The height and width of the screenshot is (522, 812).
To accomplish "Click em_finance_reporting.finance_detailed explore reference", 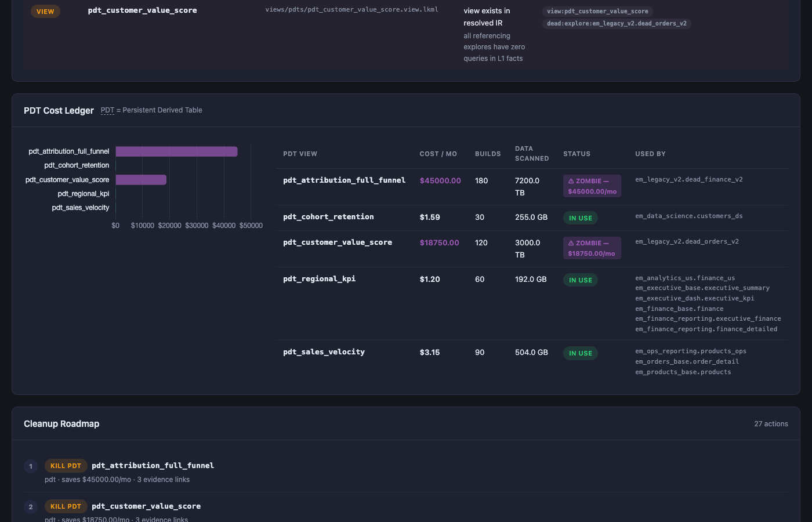I will (x=706, y=329).
